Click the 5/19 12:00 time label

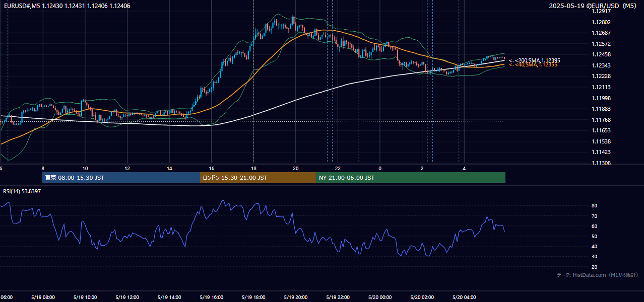pyautogui.click(x=127, y=297)
